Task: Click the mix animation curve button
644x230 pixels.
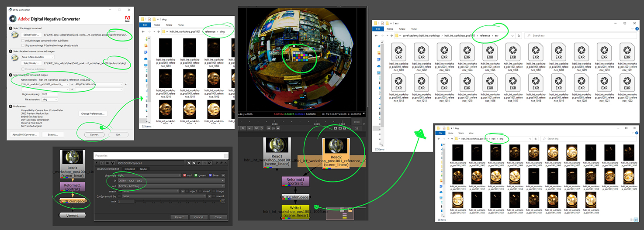Action: [x=223, y=201]
